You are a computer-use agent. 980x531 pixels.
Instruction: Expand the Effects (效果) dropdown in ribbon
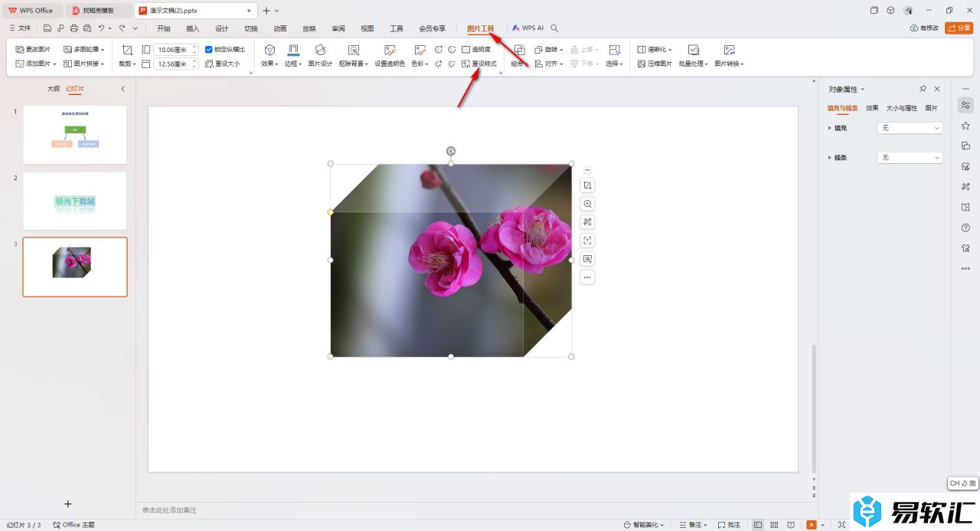tap(270, 64)
